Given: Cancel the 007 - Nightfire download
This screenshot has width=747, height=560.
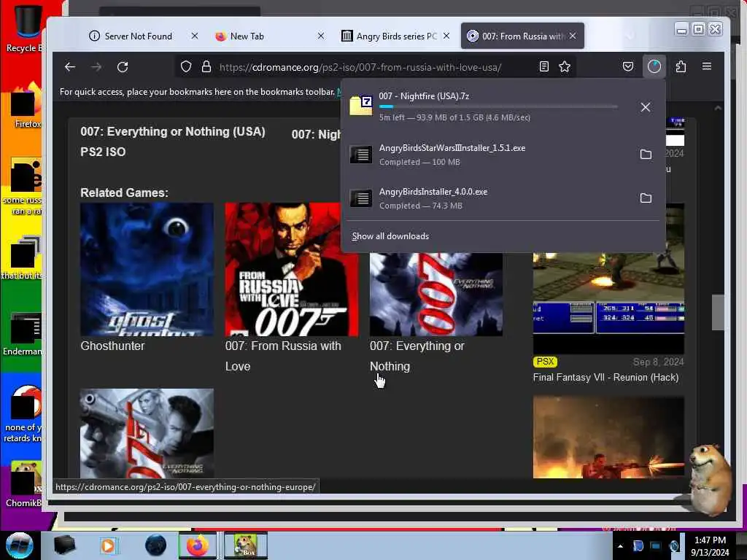Looking at the screenshot, I should (x=646, y=107).
